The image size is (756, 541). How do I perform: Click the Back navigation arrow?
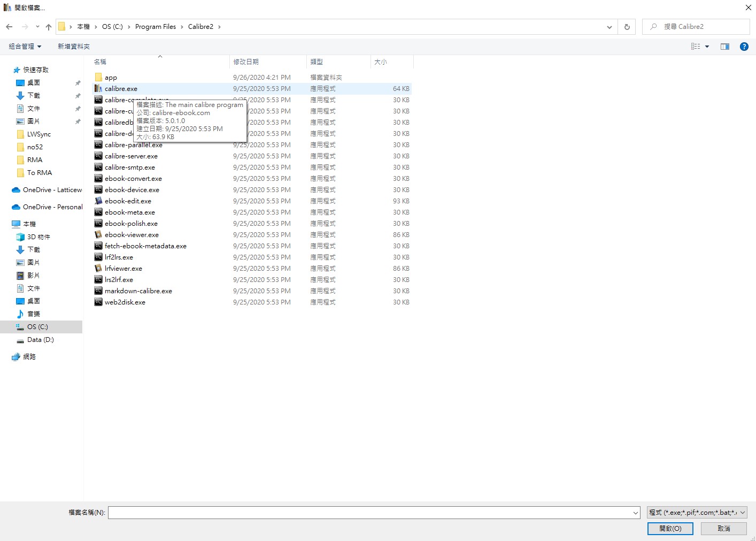click(9, 27)
